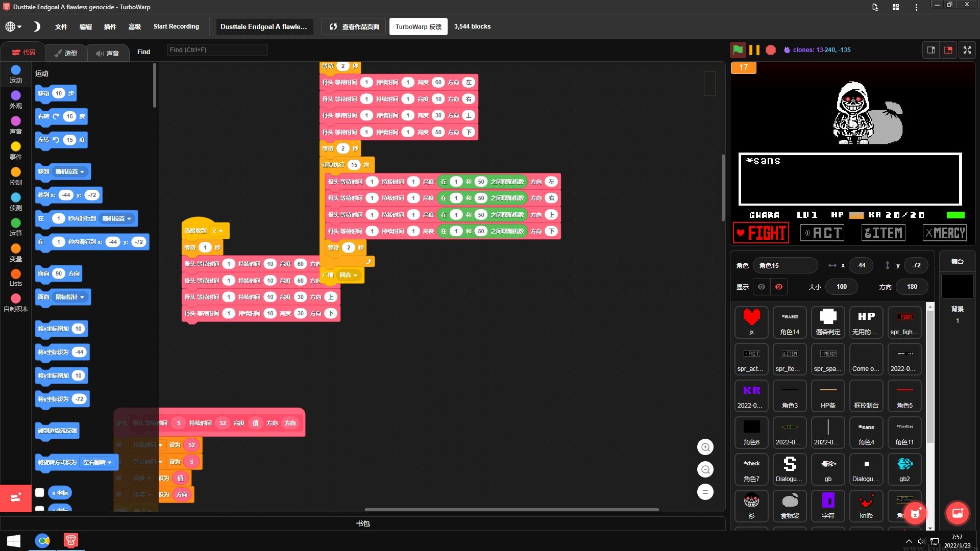Open 随机位置 dropdown in 移到 block
This screenshot has width=980, height=551.
click(70, 172)
